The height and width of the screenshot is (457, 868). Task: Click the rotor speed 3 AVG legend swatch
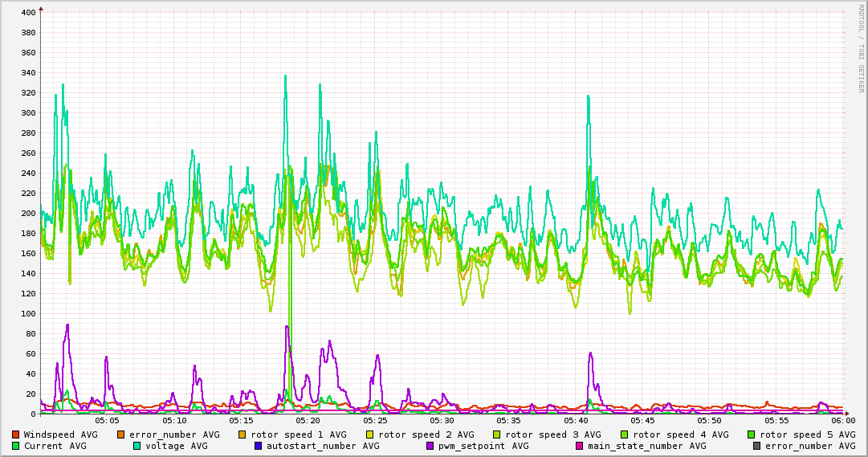(496, 435)
